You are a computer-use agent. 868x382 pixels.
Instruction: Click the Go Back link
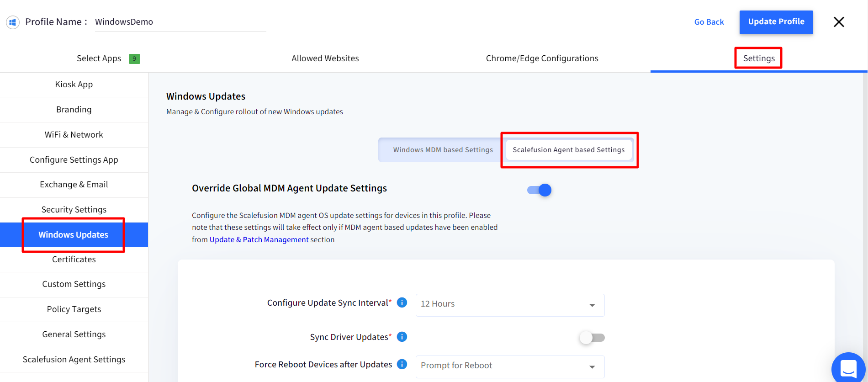(x=709, y=22)
